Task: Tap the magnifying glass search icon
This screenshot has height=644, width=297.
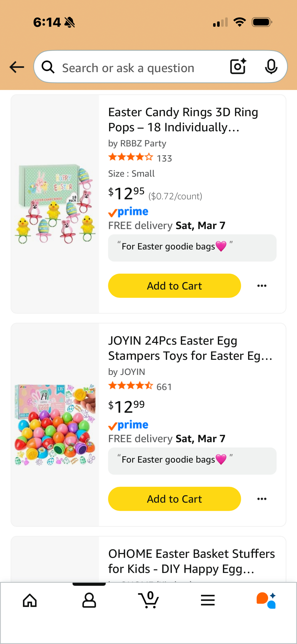Action: pyautogui.click(x=48, y=67)
